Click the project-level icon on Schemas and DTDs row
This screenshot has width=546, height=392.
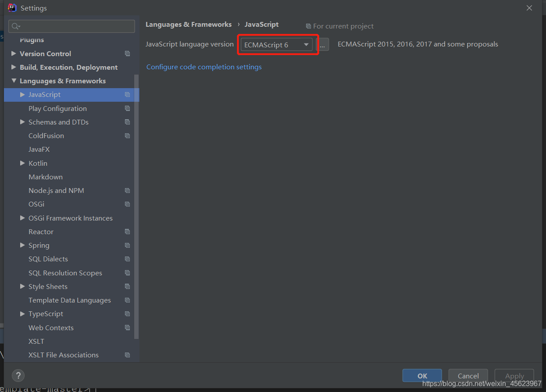127,122
